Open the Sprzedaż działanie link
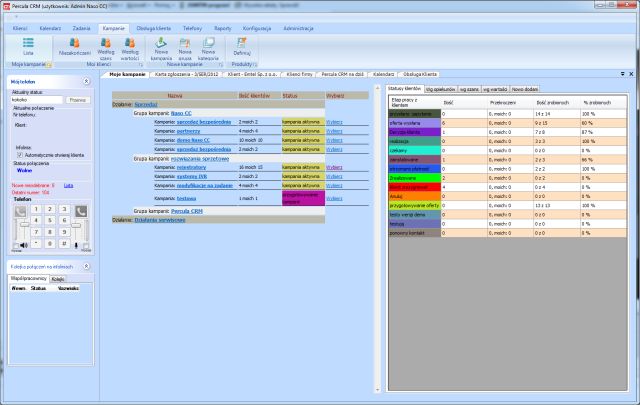 (146, 105)
